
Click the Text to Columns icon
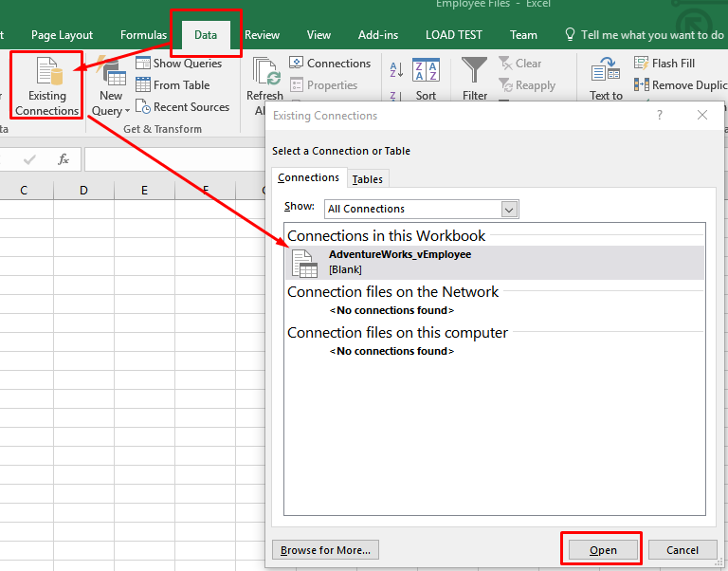tap(606, 73)
